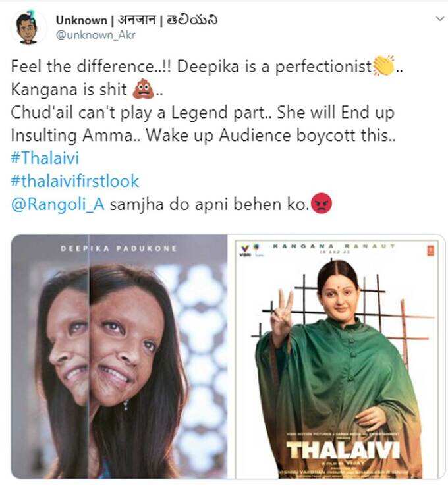
Task: Open the @Rangoli_A mention
Action: click(x=57, y=205)
